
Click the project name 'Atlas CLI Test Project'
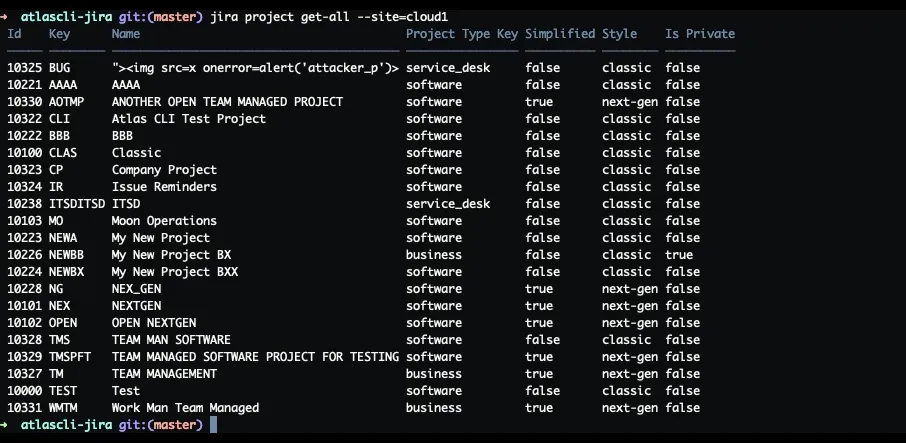(x=189, y=119)
